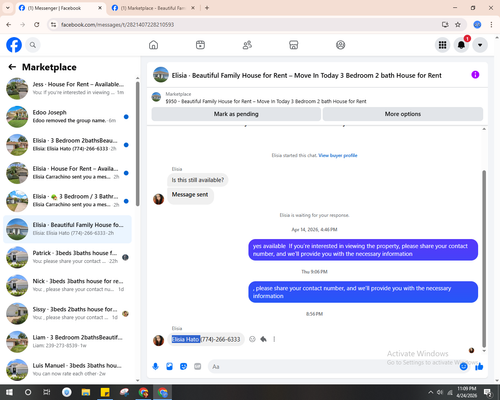
Task: Open conversation info purple icon
Action: (475, 75)
